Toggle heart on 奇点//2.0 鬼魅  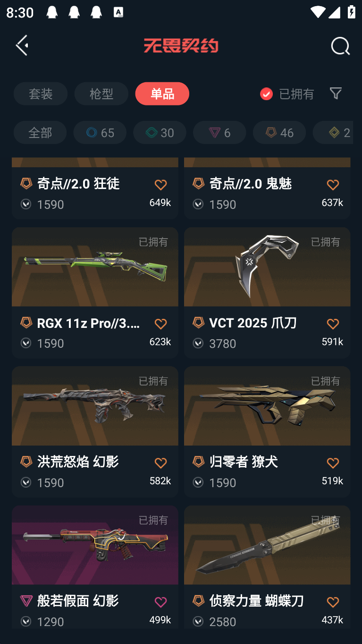[333, 185]
